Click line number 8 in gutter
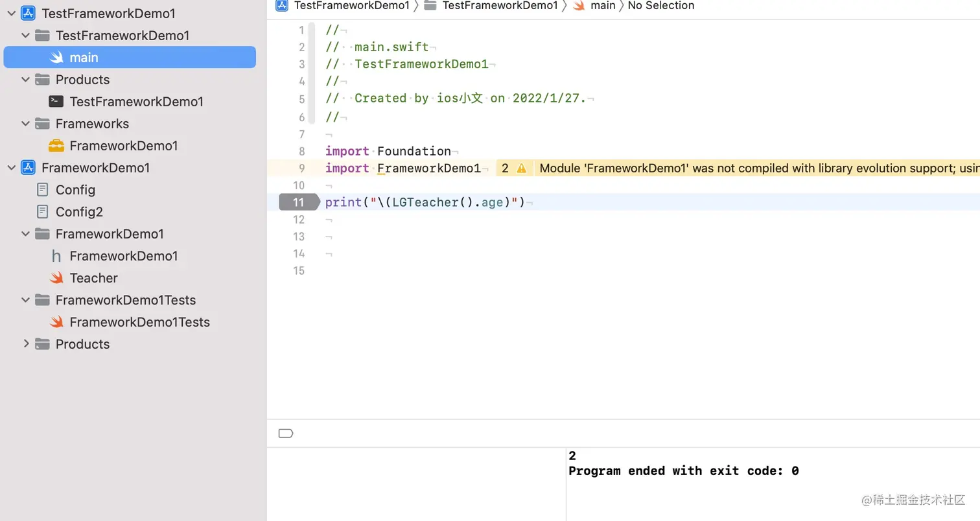The image size is (980, 521). pos(301,152)
